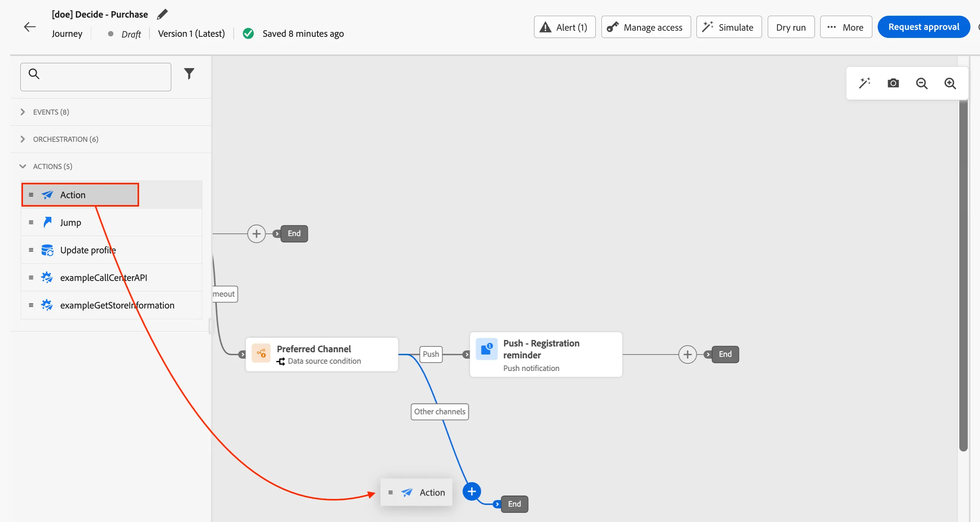Click into the palette search field
Image resolution: width=980 pixels, height=522 pixels.
point(96,77)
